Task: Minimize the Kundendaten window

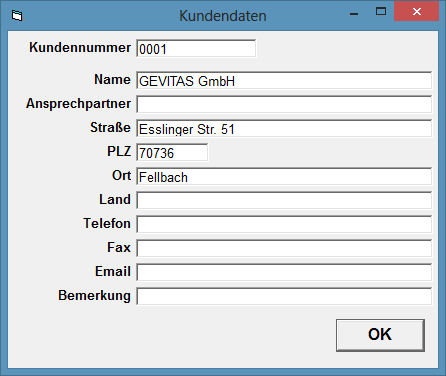Action: (x=354, y=13)
